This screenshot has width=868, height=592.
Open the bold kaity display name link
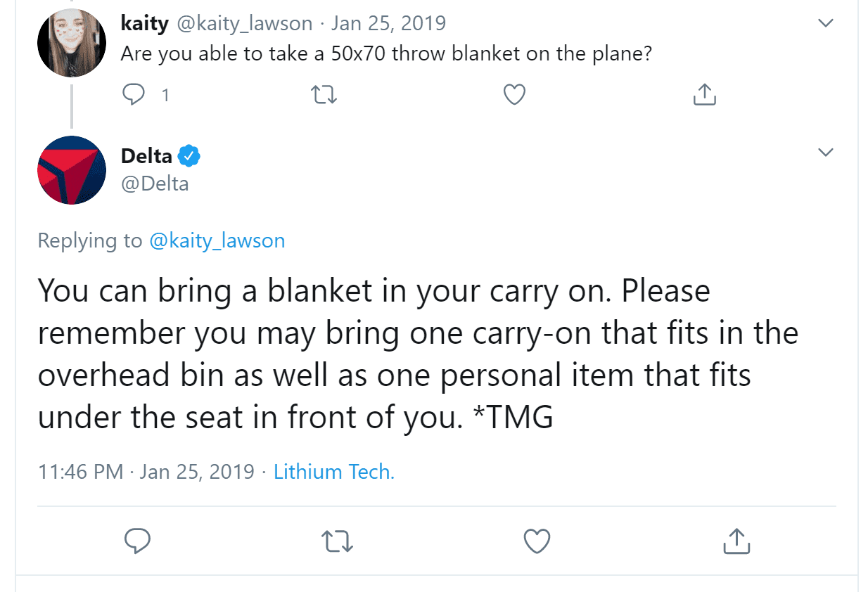click(145, 23)
